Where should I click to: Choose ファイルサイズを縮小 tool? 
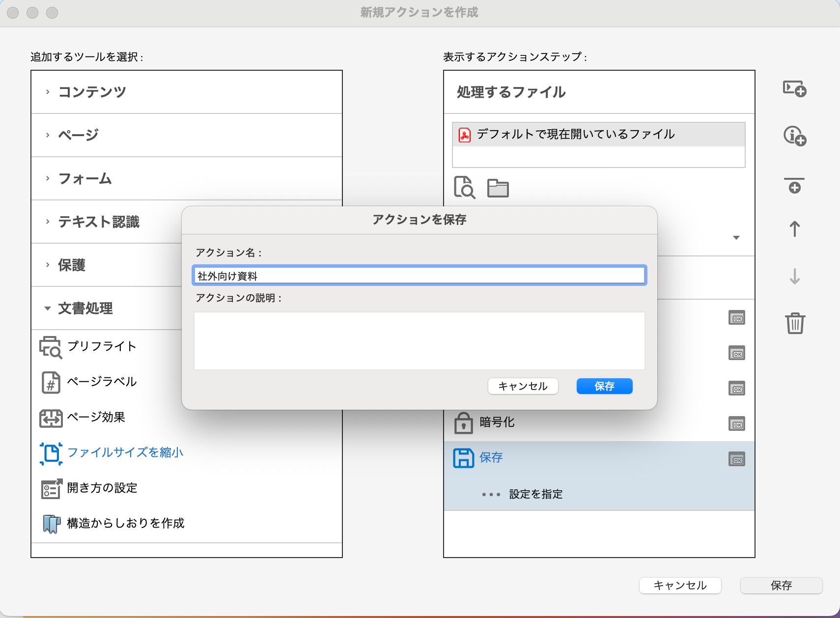coord(125,452)
